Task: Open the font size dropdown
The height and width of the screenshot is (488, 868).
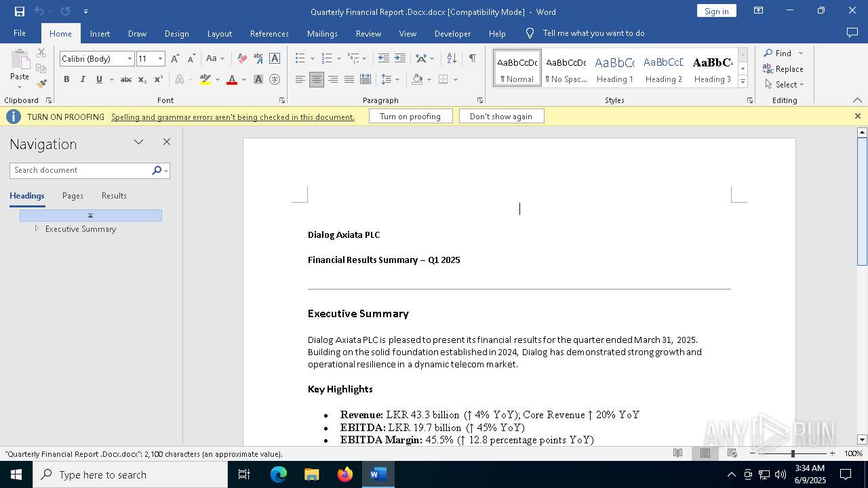Action: point(161,59)
